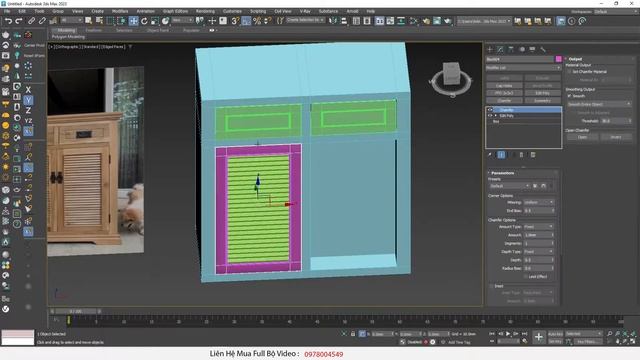The height and width of the screenshot is (360, 640).
Task: Click the YZ plane constraint button
Action: click(28, 121)
